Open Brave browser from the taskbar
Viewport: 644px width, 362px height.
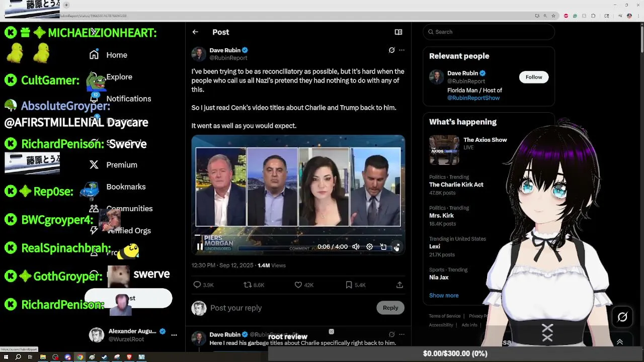point(129,357)
